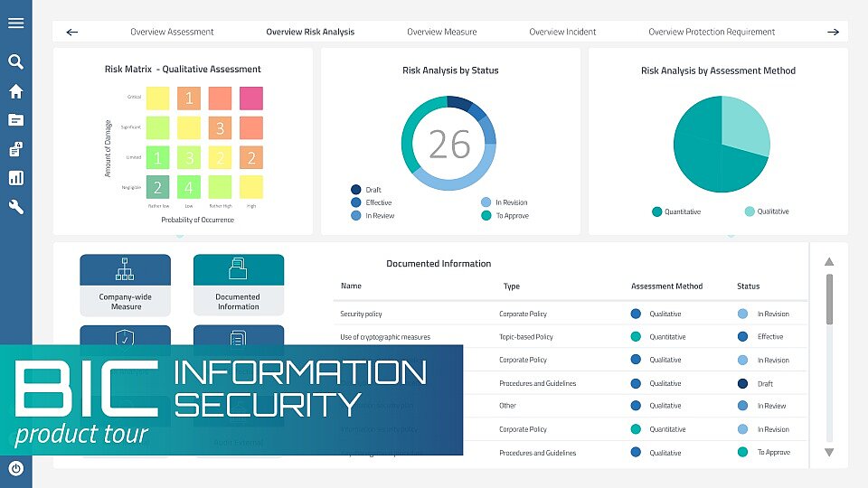Open the Company-wide Measure tile

pyautogui.click(x=126, y=284)
